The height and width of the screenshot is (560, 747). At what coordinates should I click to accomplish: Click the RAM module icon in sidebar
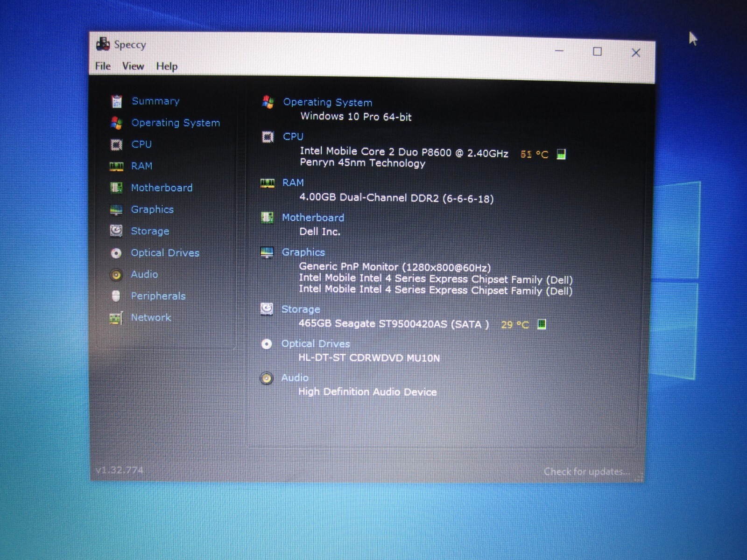[116, 166]
